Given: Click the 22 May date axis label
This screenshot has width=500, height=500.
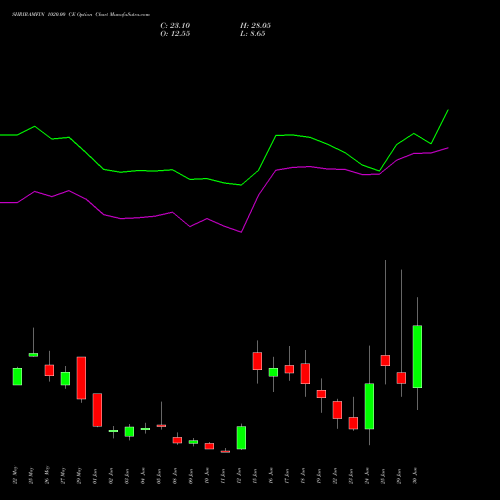Looking at the screenshot, I should (x=15, y=475).
